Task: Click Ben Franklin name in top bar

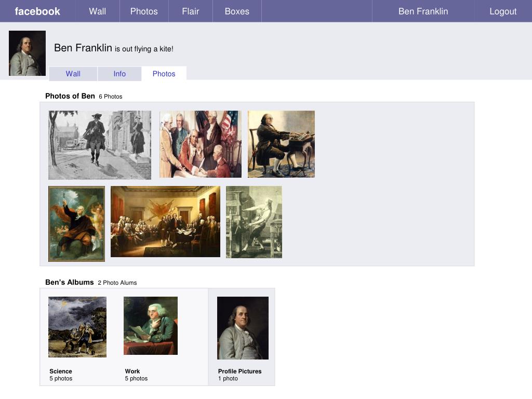Action: (x=423, y=11)
